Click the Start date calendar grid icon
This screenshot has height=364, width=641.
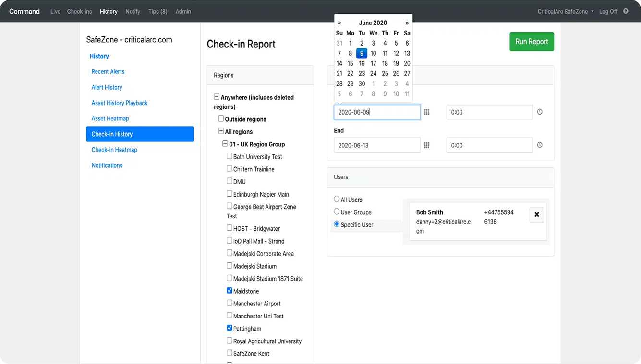426,112
